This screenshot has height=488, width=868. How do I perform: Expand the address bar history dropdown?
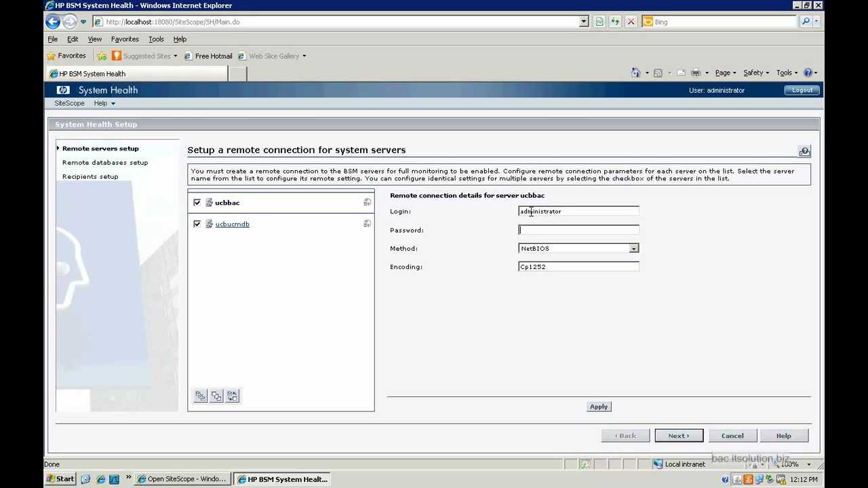584,22
